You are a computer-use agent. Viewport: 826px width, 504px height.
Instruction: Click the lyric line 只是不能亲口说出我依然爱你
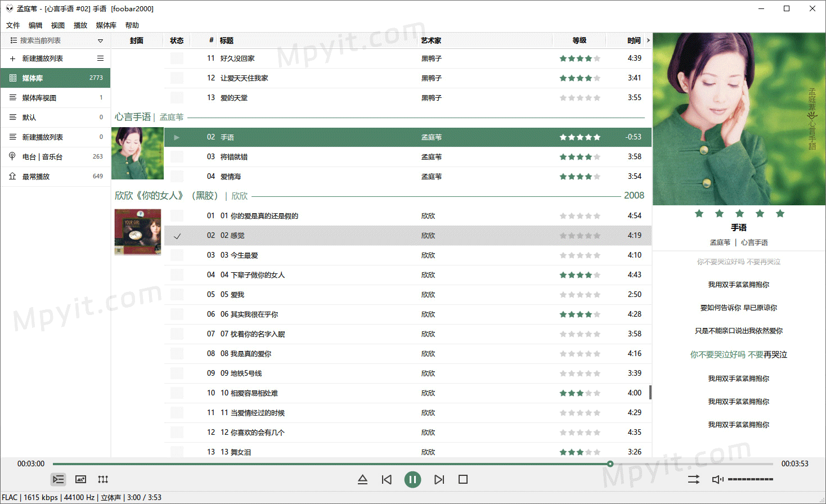point(739,331)
